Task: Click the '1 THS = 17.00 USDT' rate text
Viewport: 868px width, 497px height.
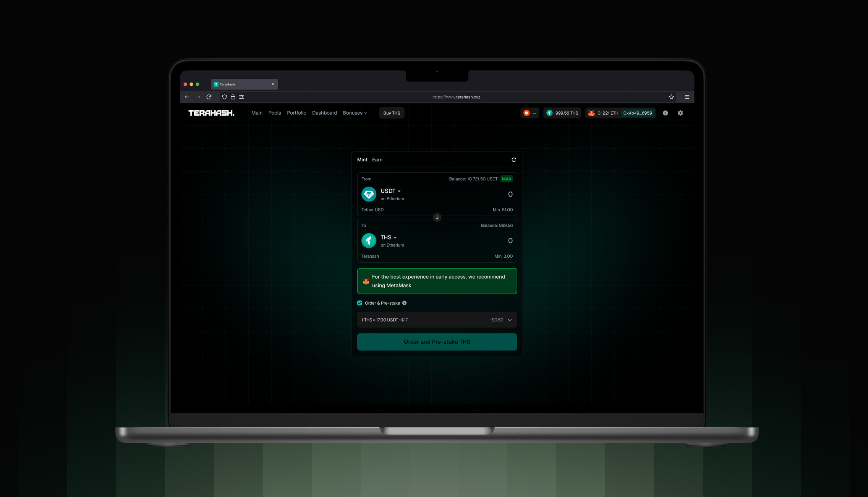Action: tap(380, 320)
